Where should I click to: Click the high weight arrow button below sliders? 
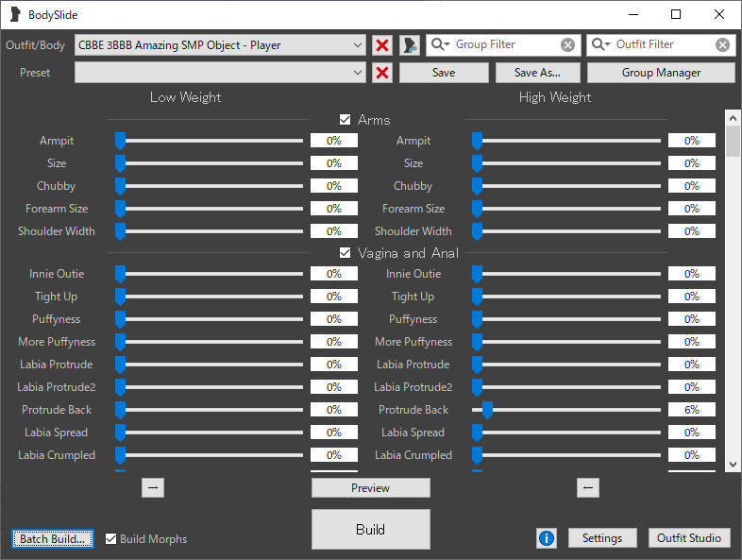click(588, 487)
